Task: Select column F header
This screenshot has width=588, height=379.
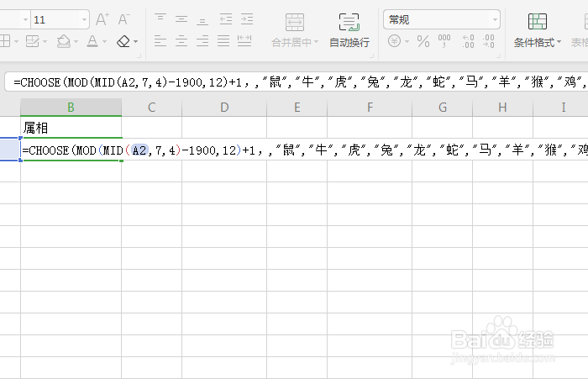Action: point(370,108)
